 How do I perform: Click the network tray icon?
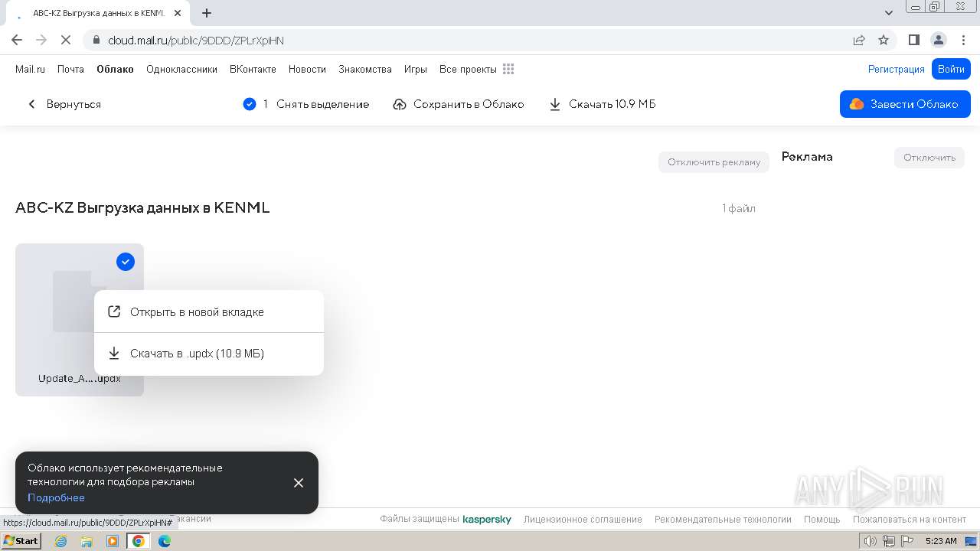pos(888,541)
